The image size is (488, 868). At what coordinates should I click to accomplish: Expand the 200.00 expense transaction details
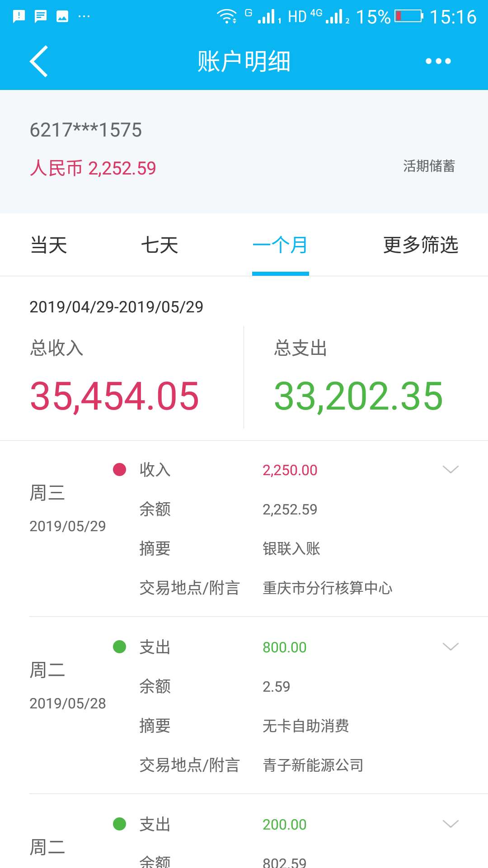450,824
